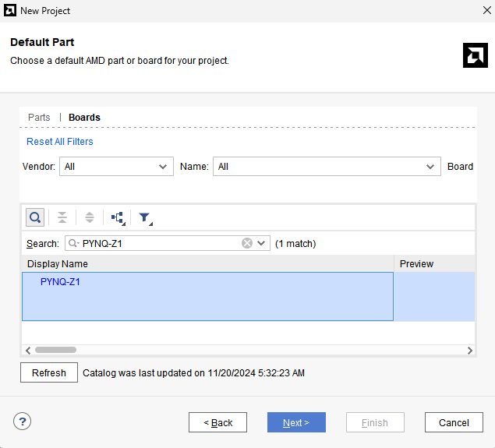Screen dimensions: 495x448
Task: Go Back to previous step
Action: point(217,422)
